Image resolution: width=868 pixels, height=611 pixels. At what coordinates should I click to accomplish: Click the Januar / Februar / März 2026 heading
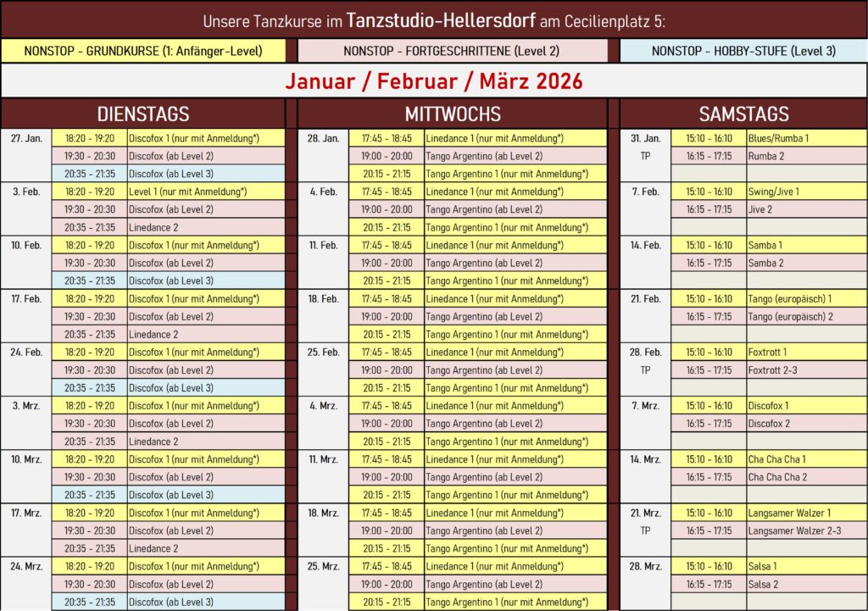(x=433, y=81)
